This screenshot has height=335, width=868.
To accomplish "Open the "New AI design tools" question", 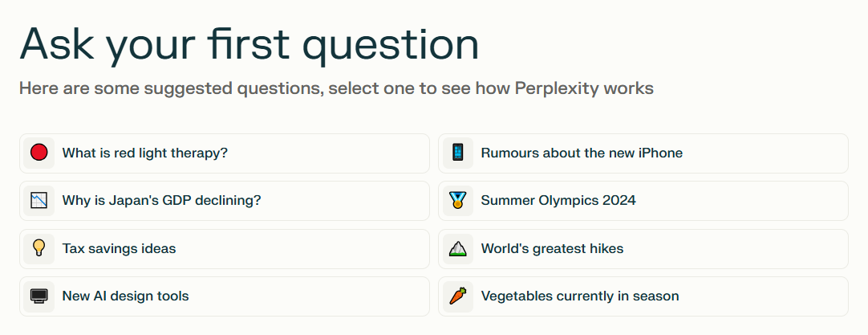I will point(224,296).
